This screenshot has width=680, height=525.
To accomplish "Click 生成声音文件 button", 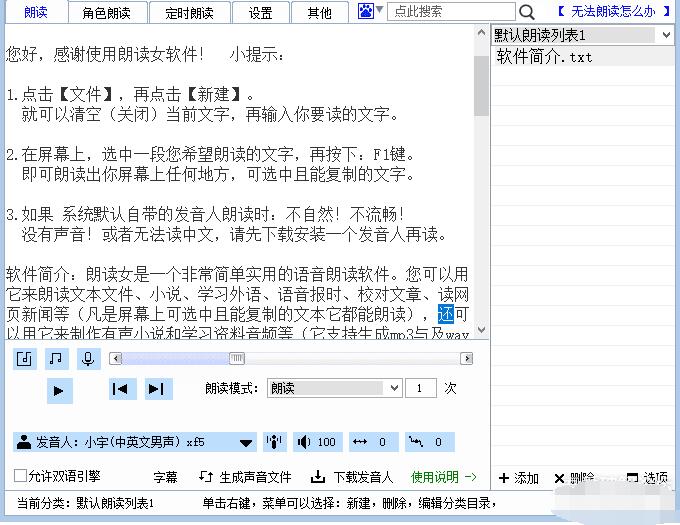I will (245, 477).
